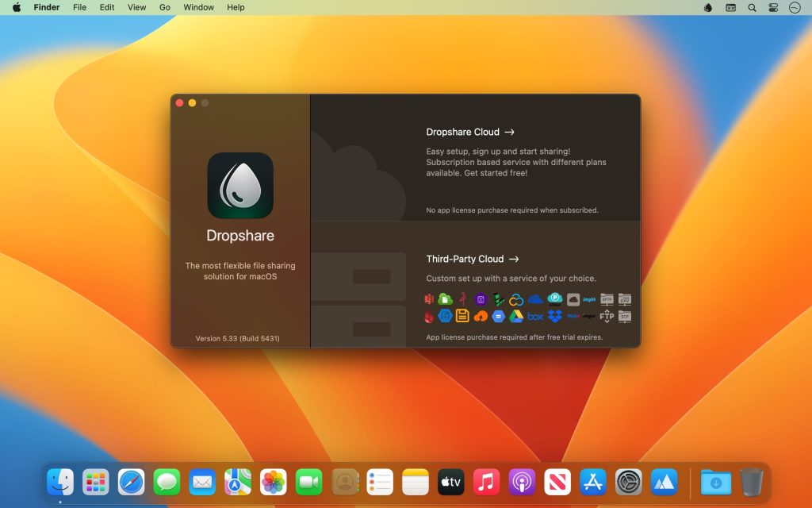Select the WebDAV folder icon
The width and height of the screenshot is (812, 508).
tap(624, 299)
